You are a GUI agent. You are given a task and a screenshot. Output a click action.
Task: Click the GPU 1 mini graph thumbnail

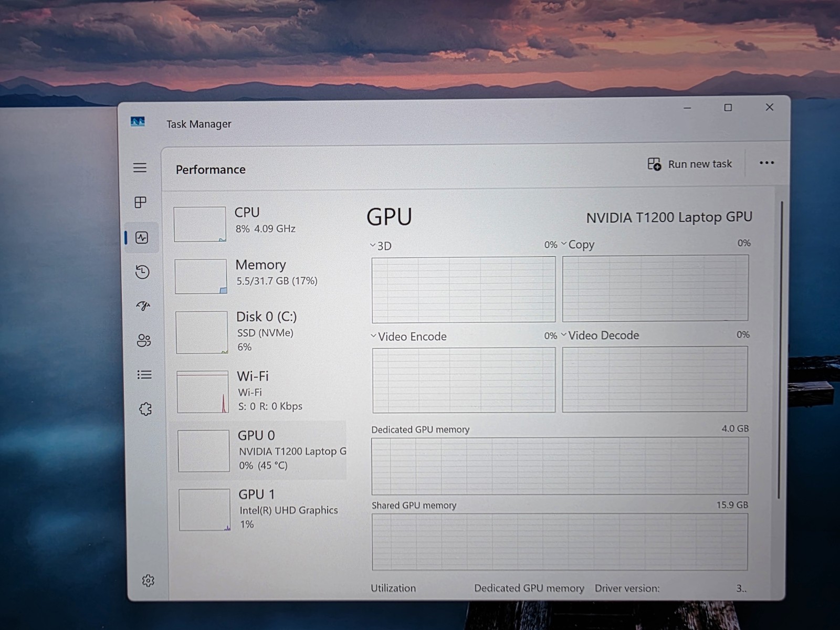point(205,510)
